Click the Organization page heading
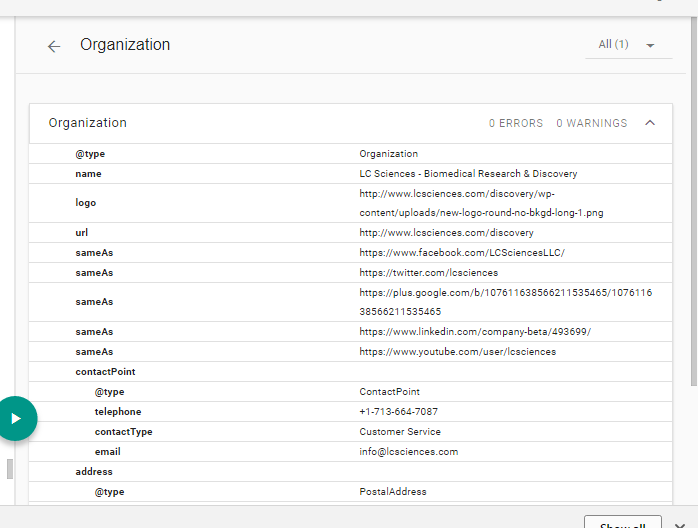Viewport: 698px width, 528px height. tap(125, 45)
